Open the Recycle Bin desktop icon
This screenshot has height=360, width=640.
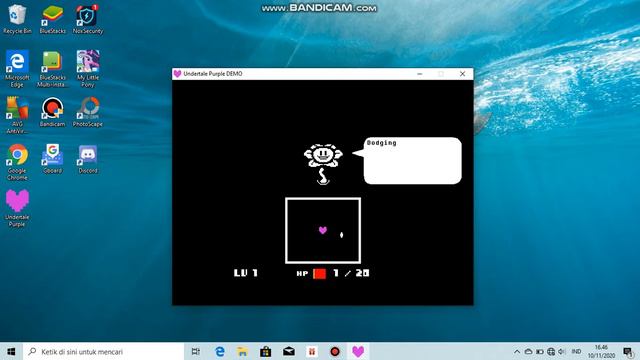(17, 19)
